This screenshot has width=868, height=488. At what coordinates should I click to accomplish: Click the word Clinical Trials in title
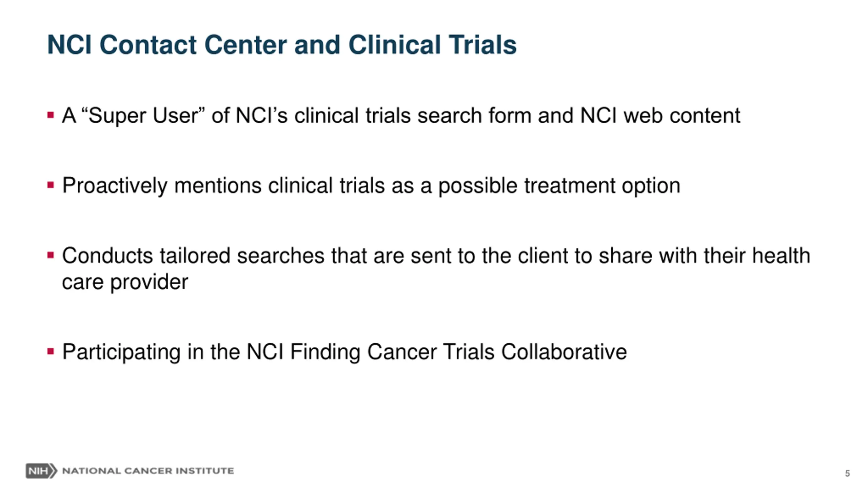[433, 44]
